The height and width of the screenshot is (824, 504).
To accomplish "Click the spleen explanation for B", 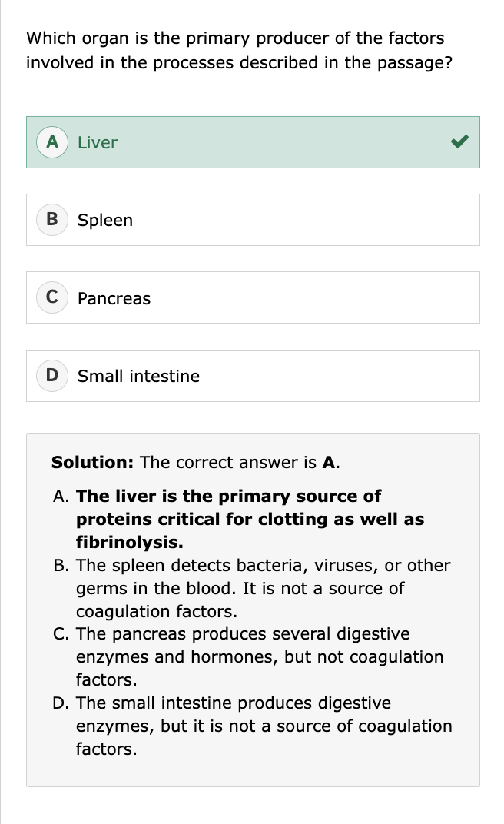I will (263, 588).
